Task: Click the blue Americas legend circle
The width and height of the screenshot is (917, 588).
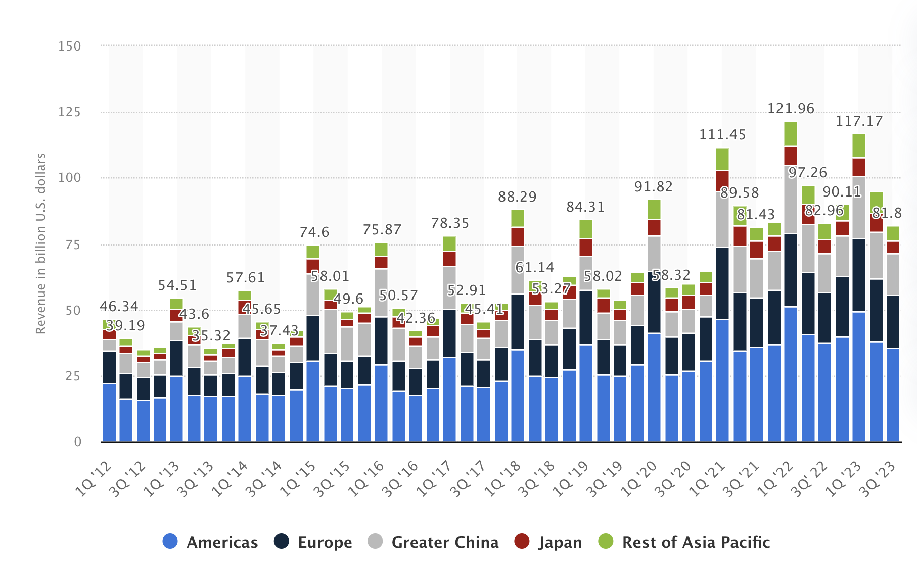Action: point(170,542)
